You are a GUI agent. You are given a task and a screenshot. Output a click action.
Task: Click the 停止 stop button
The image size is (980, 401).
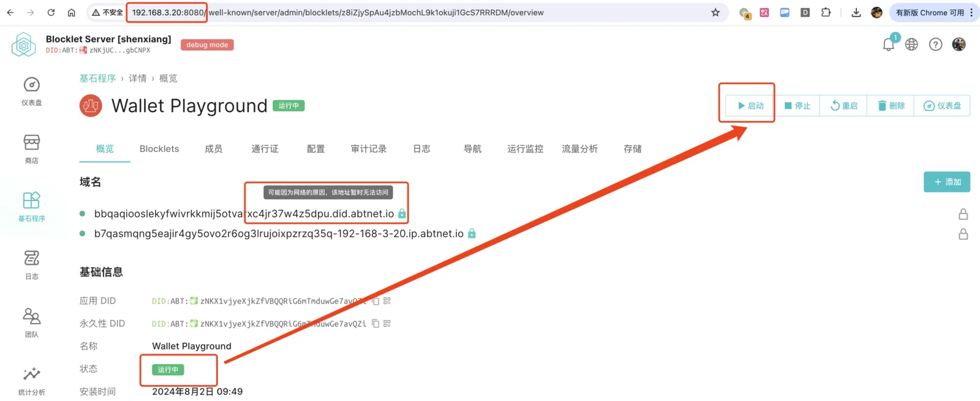797,105
